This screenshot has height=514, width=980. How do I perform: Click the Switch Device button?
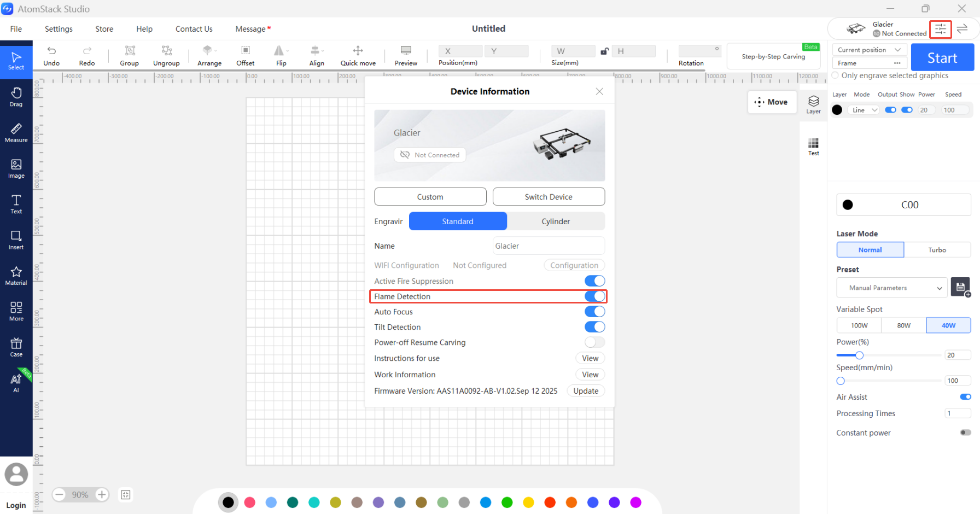pyautogui.click(x=549, y=197)
